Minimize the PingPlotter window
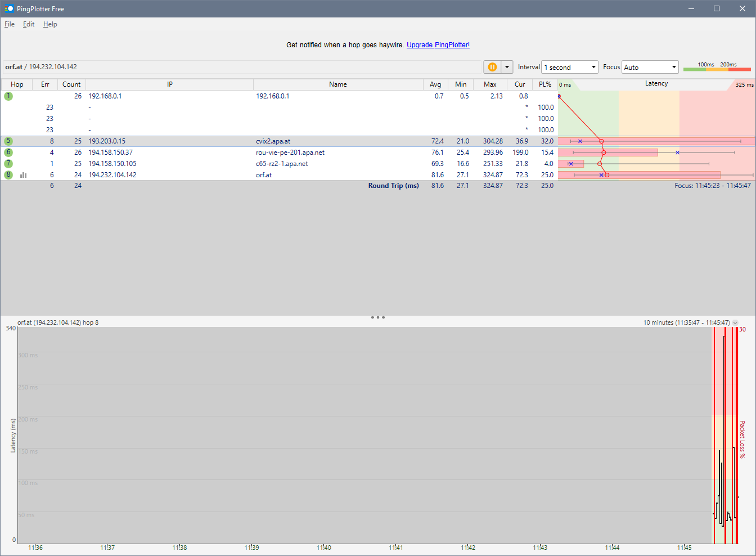Viewport: 756px width, 556px height. pos(691,8)
